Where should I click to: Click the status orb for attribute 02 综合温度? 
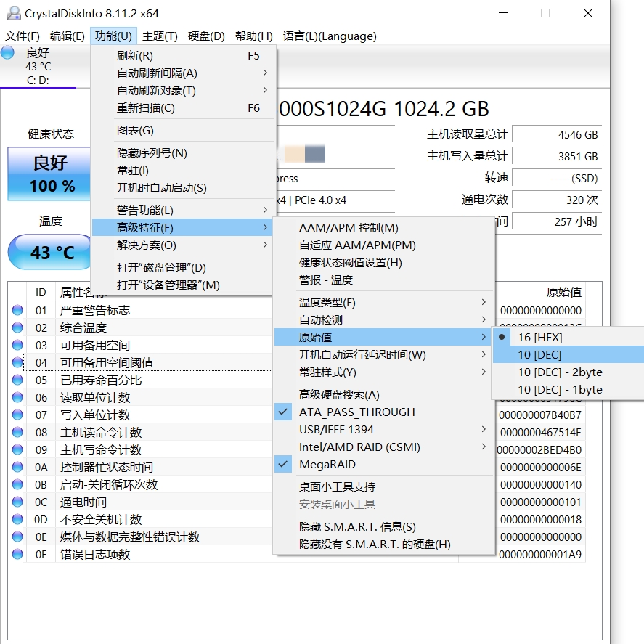click(17, 327)
